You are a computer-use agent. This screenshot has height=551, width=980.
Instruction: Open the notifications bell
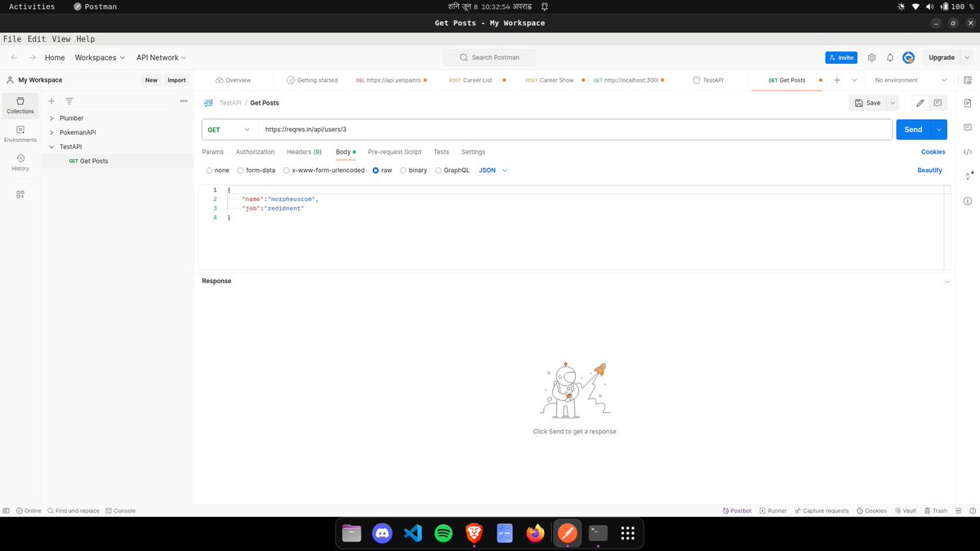pyautogui.click(x=890, y=58)
